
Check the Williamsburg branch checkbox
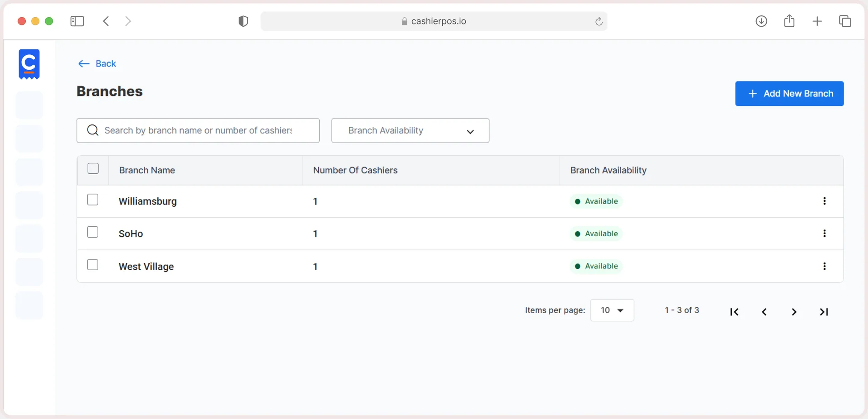(93, 200)
